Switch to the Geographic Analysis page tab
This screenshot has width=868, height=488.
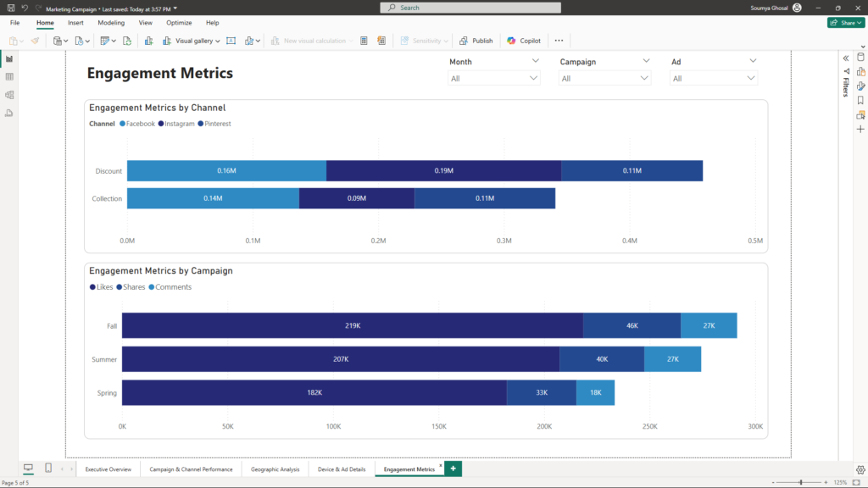(274, 469)
